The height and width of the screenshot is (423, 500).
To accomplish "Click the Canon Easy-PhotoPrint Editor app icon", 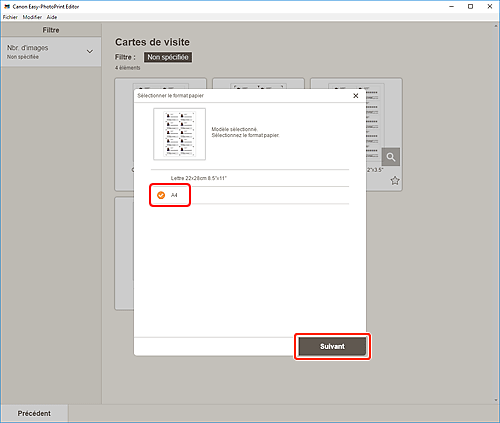I will 7,6.
